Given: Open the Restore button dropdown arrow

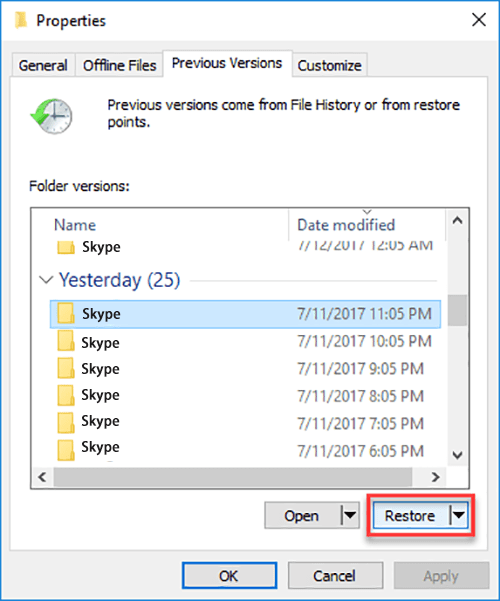Looking at the screenshot, I should click(x=459, y=515).
